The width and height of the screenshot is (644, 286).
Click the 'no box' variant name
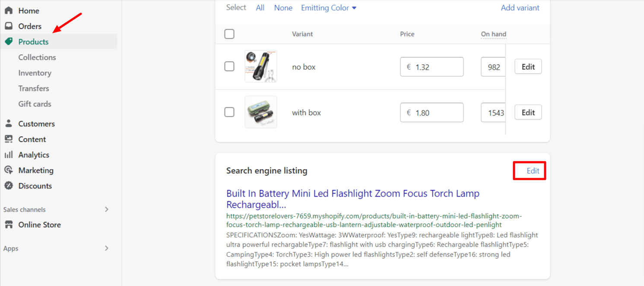click(x=304, y=67)
